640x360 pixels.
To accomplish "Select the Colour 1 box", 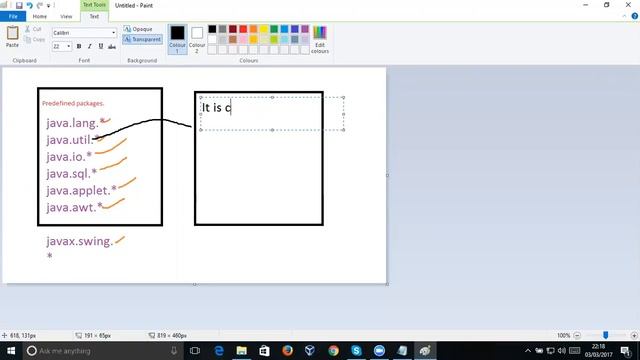I will click(x=177, y=39).
